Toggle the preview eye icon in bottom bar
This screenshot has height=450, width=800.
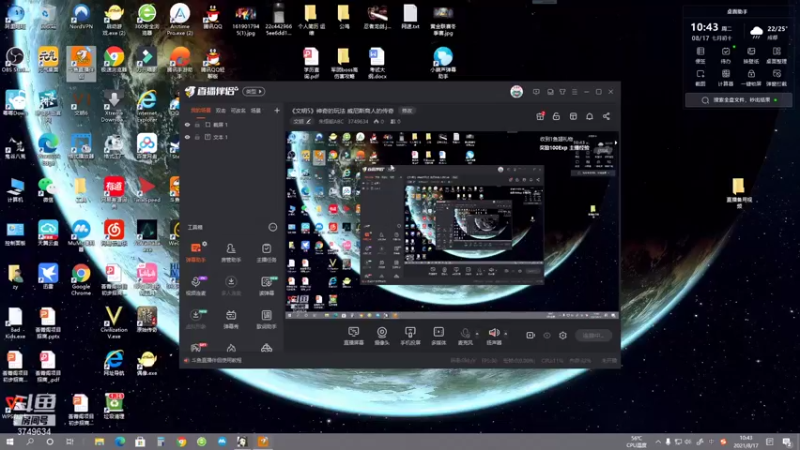pyautogui.click(x=547, y=335)
